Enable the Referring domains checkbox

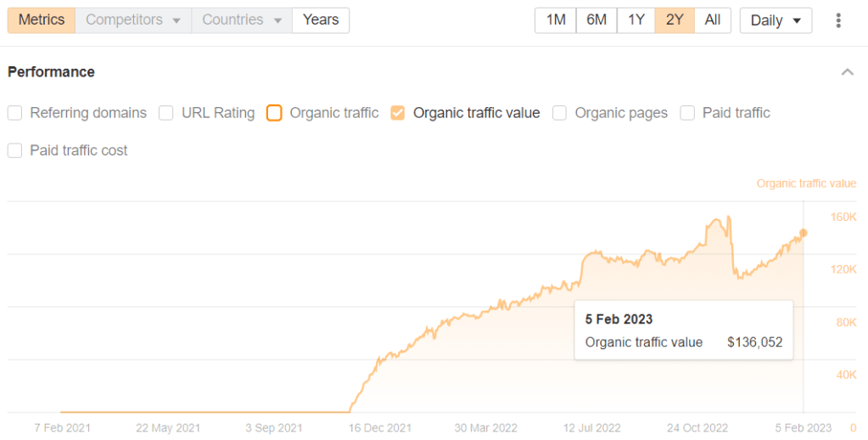tap(15, 113)
